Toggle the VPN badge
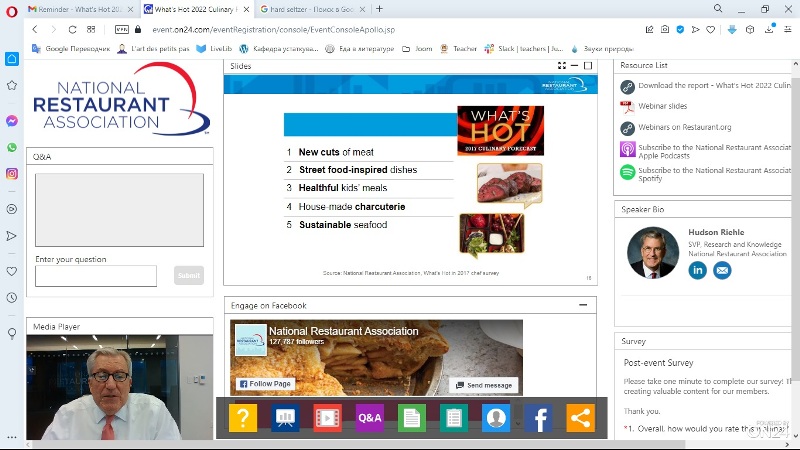Screen dimensions: 800x450 point(122,30)
